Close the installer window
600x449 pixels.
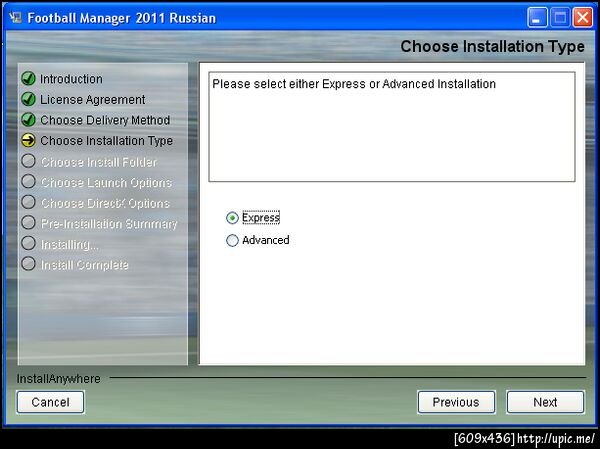582,18
